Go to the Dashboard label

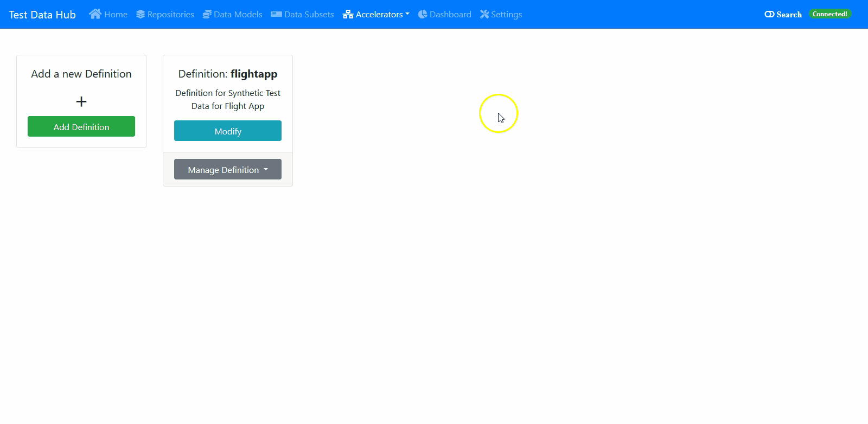tap(450, 15)
